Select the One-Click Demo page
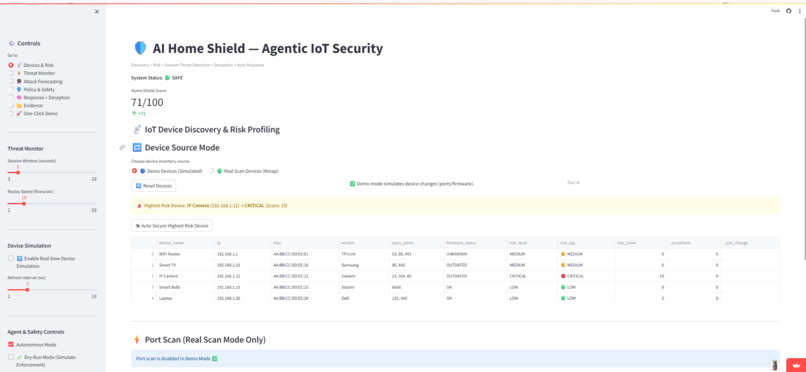 (33, 113)
